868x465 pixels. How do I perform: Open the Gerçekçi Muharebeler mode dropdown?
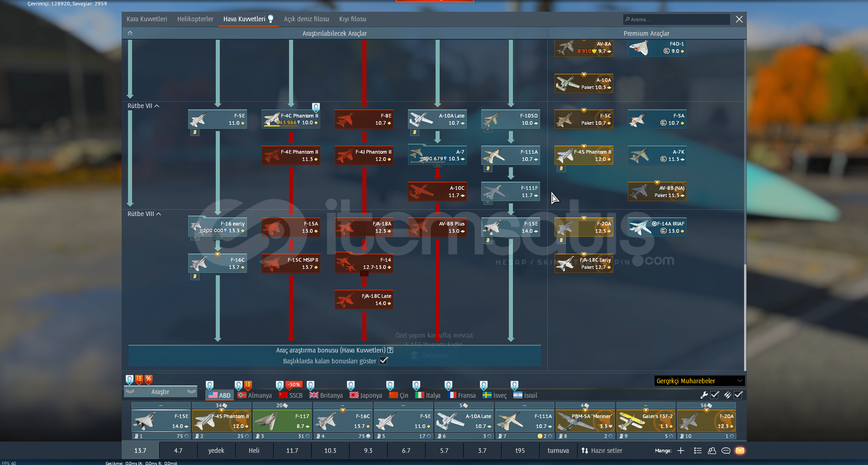(x=699, y=381)
